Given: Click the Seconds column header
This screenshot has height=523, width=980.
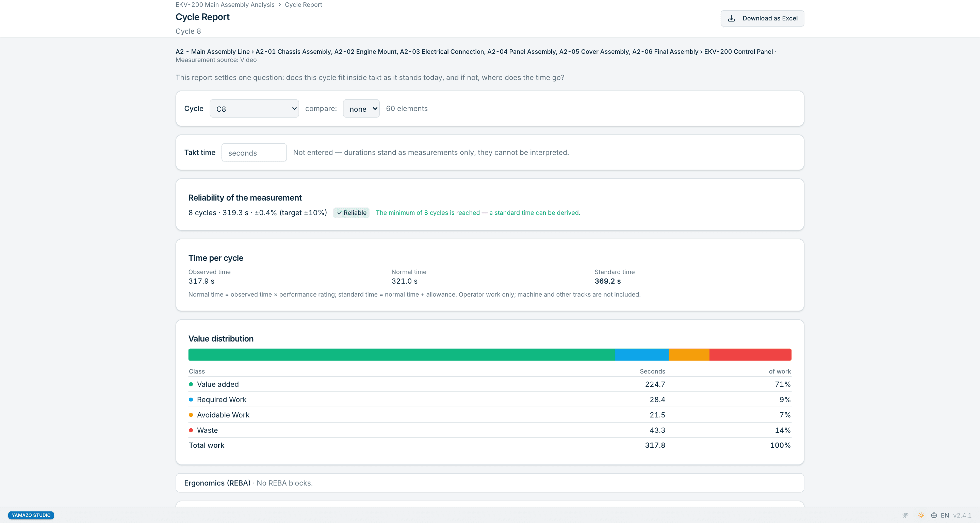Looking at the screenshot, I should pos(652,371).
